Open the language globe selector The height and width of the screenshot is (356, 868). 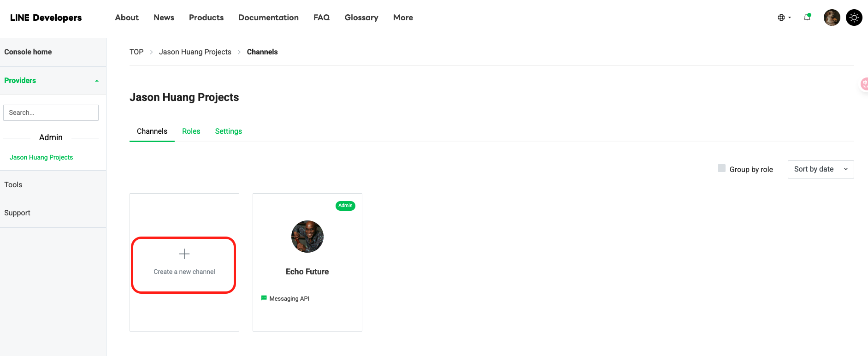click(784, 18)
